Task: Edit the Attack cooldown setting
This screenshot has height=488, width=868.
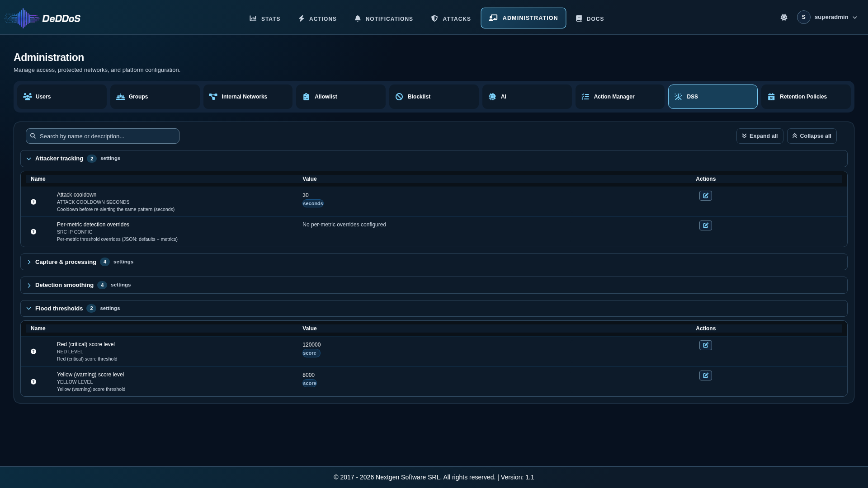Action: click(705, 196)
